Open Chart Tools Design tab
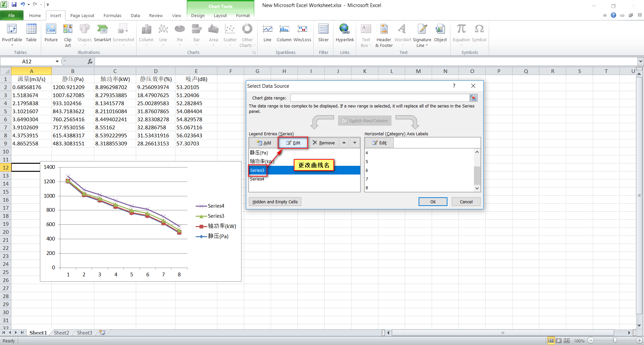Screen dimensions: 644x345 [198, 15]
